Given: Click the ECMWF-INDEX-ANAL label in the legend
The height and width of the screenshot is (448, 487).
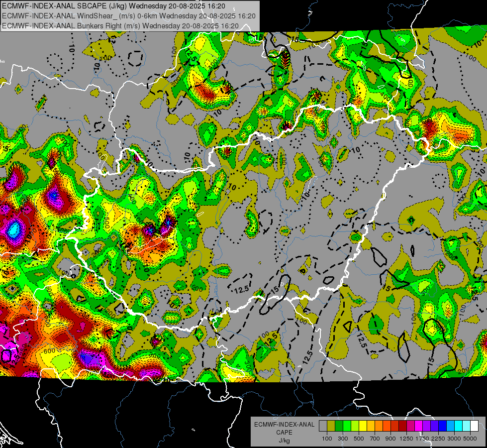Looking at the screenshot, I should click(284, 425).
